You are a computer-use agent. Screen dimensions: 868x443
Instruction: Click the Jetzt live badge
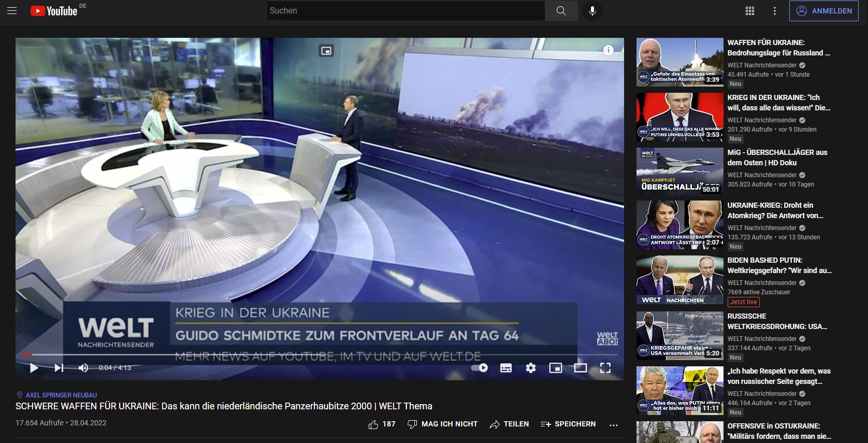coord(744,302)
